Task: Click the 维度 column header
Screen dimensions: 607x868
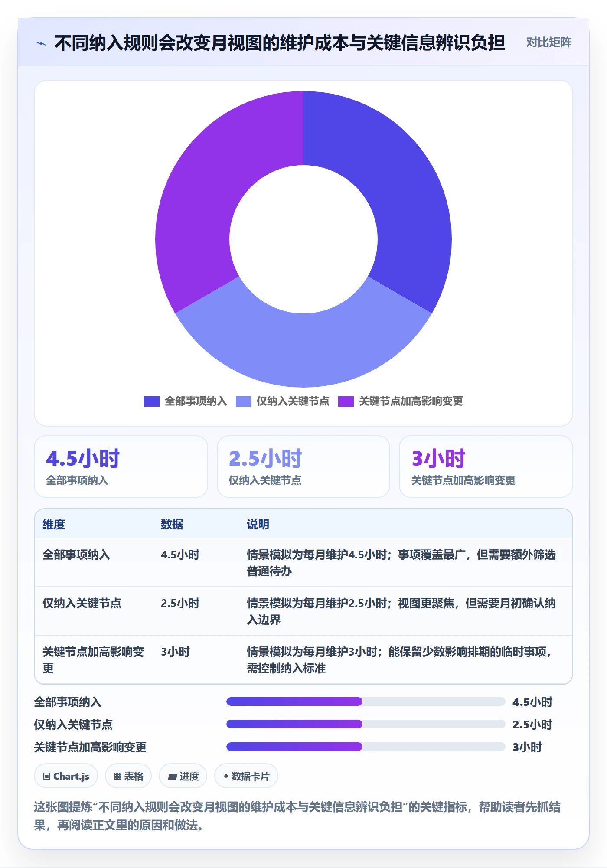Action: pos(54,524)
